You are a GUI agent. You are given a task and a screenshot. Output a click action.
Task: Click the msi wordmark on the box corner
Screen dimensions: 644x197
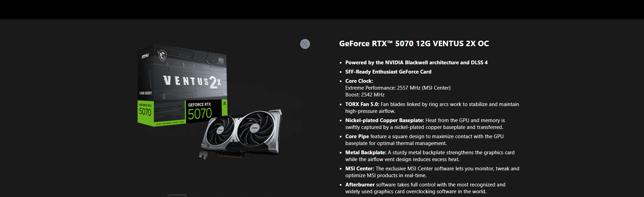(145, 55)
